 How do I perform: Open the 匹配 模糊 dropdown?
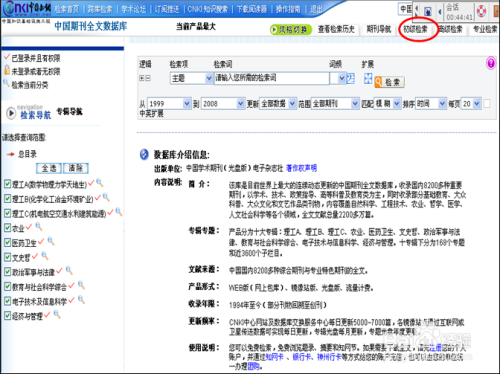point(387,104)
